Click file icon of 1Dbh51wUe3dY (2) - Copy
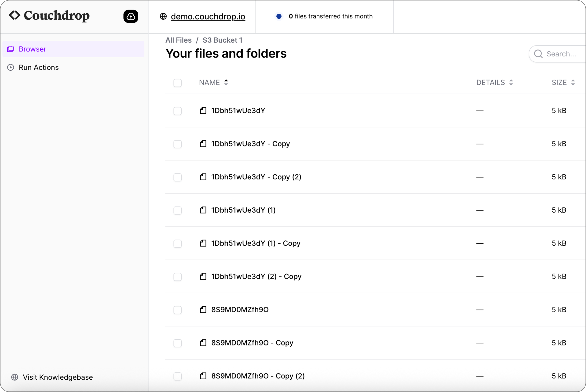Viewport: 586px width, 392px height. [203, 276]
